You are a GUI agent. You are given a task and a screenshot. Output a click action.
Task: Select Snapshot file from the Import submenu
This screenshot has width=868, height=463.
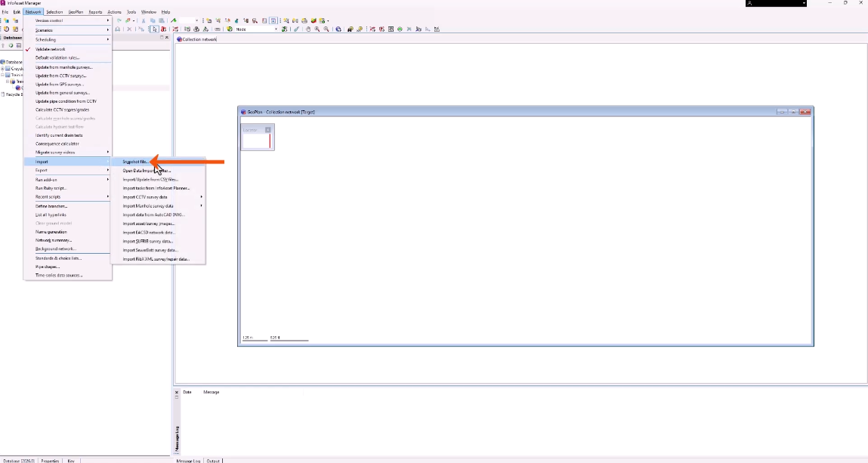[x=136, y=161]
